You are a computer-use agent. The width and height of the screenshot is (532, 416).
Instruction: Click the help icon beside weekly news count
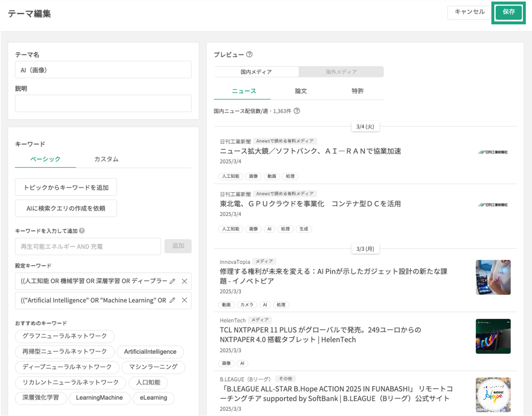(x=297, y=111)
